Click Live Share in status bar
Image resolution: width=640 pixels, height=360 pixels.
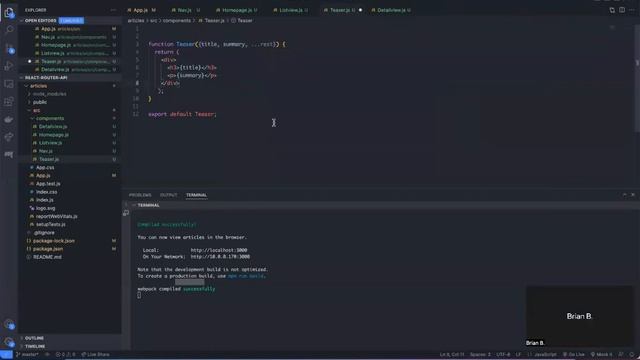tap(96, 355)
